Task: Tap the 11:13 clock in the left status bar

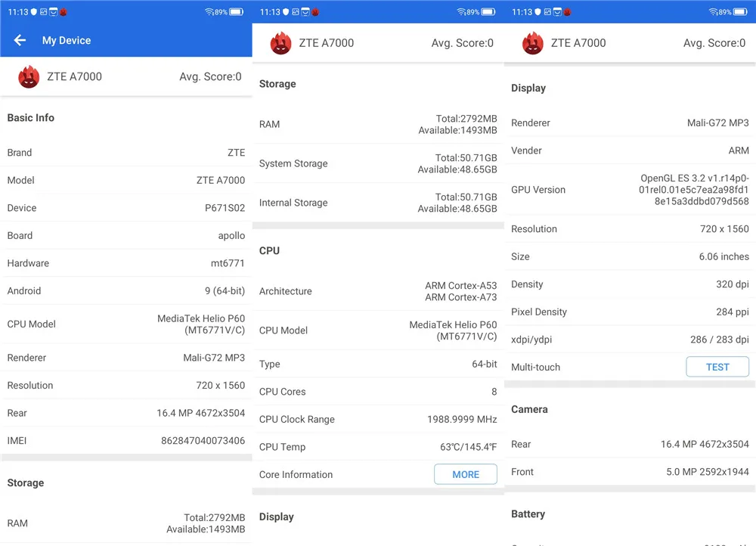Action: pos(18,12)
